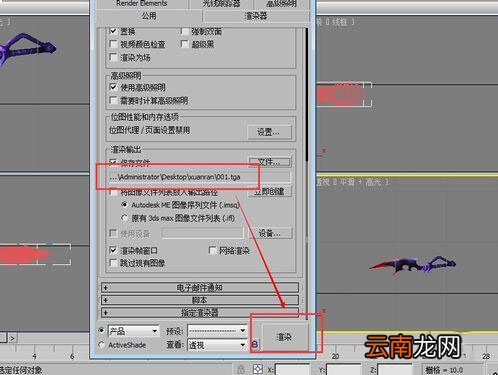Click the 设备... button
This screenshot has width=498, height=375.
coord(270,233)
